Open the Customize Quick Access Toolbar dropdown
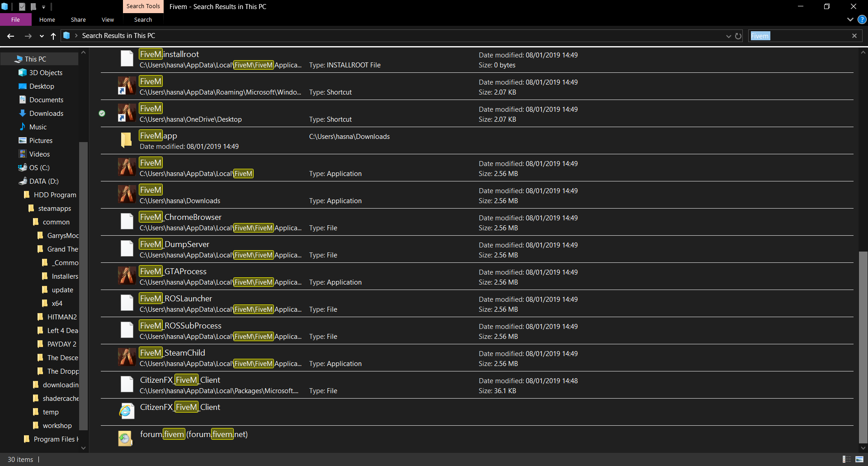 (44, 7)
